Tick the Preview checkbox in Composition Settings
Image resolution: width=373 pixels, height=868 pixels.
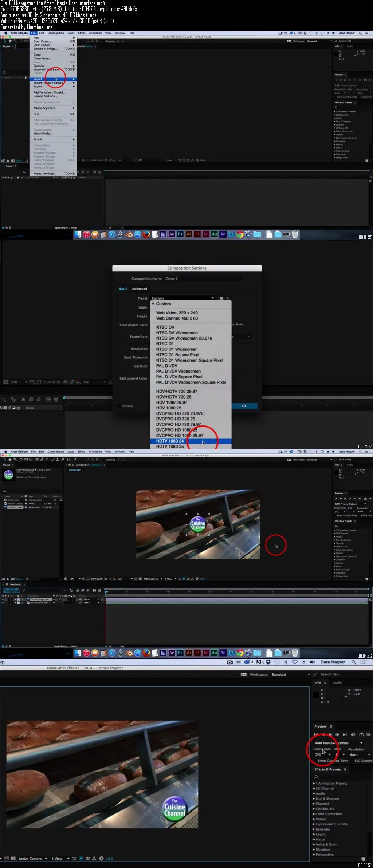coord(119,406)
